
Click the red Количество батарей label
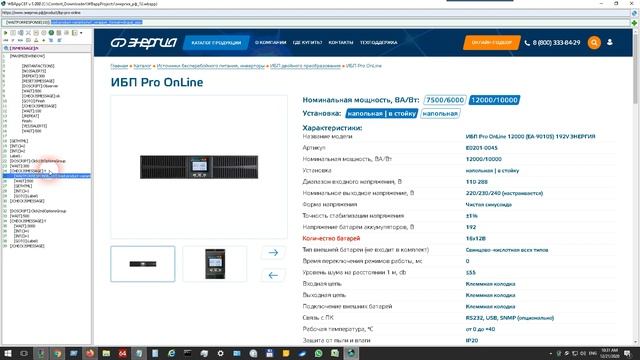point(331,238)
